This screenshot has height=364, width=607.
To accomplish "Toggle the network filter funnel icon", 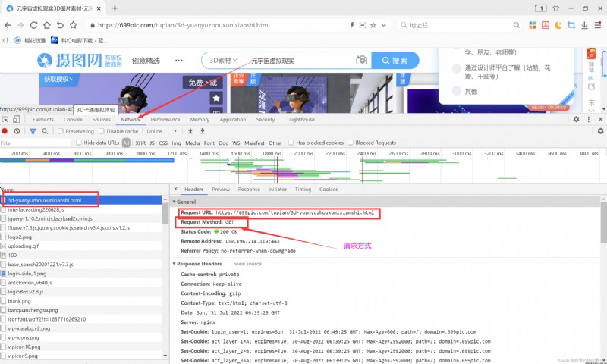I will pos(33,131).
